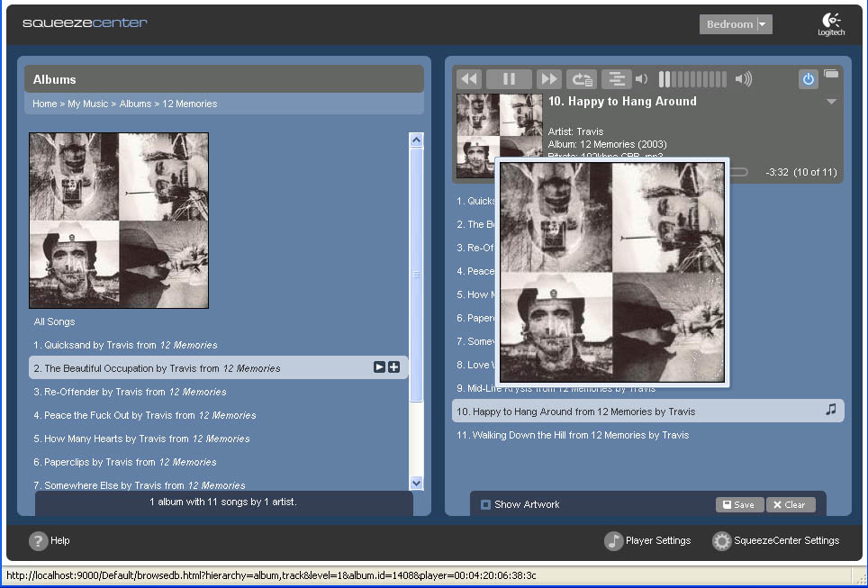Go to My Music in the breadcrumb

pos(87,104)
